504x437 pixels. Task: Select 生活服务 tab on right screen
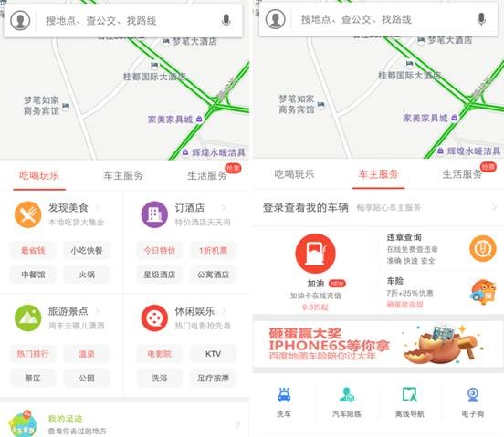coord(462,174)
